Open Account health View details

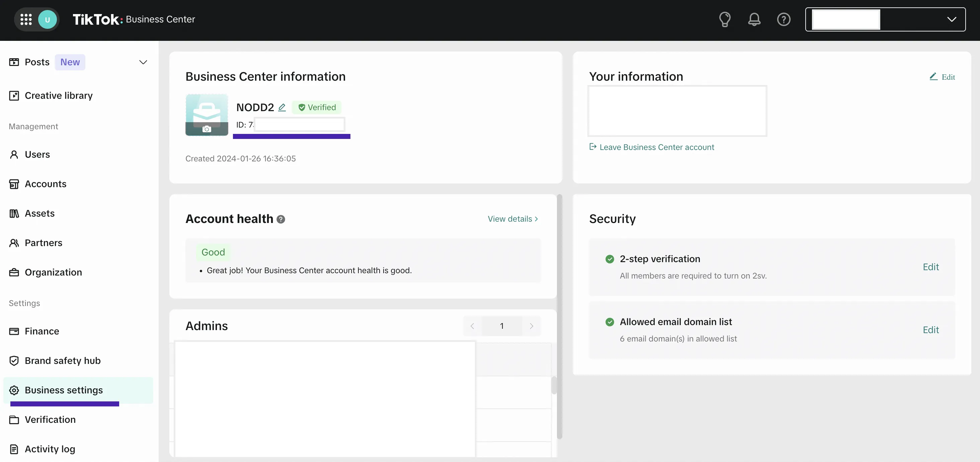tap(513, 219)
